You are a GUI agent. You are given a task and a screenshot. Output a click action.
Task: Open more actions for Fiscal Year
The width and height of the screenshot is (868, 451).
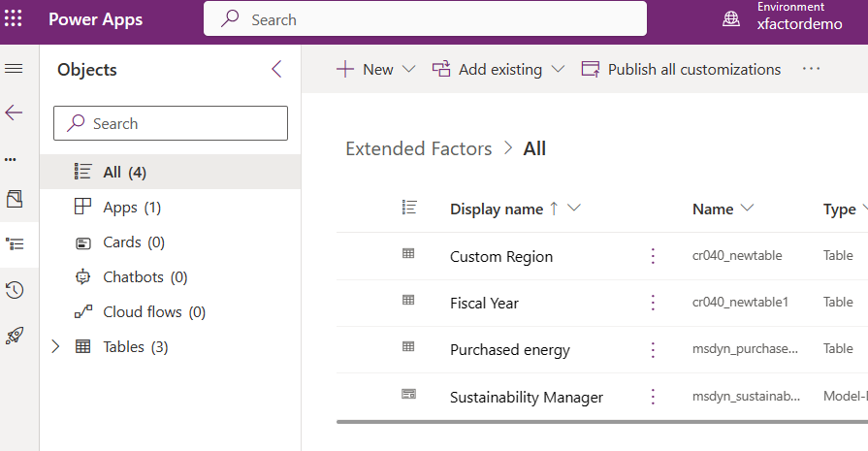[x=653, y=303]
